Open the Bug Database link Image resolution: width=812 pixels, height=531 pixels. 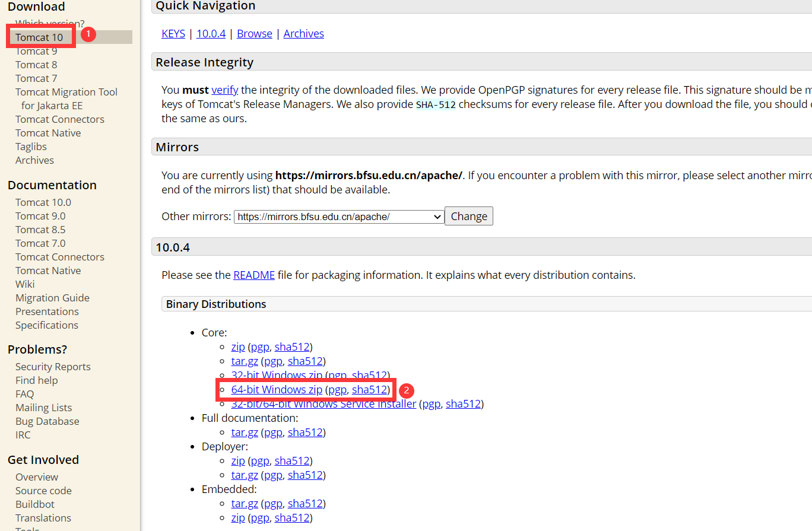pyautogui.click(x=47, y=421)
